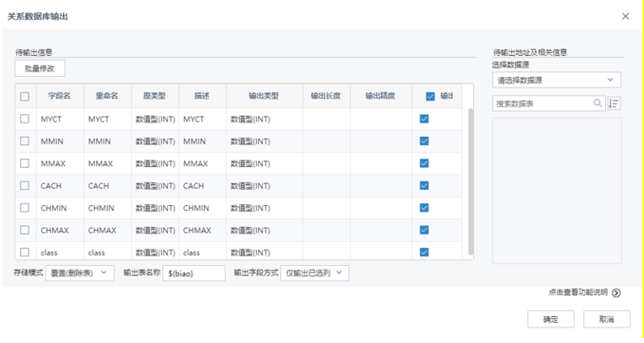Click the search magnifier icon in table search
Screen dimensions: 644x343
[598, 103]
